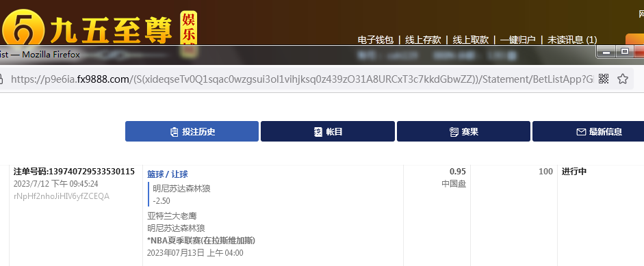644x266 pixels.
Task: Open the 投注历史 tab
Action: 192,131
